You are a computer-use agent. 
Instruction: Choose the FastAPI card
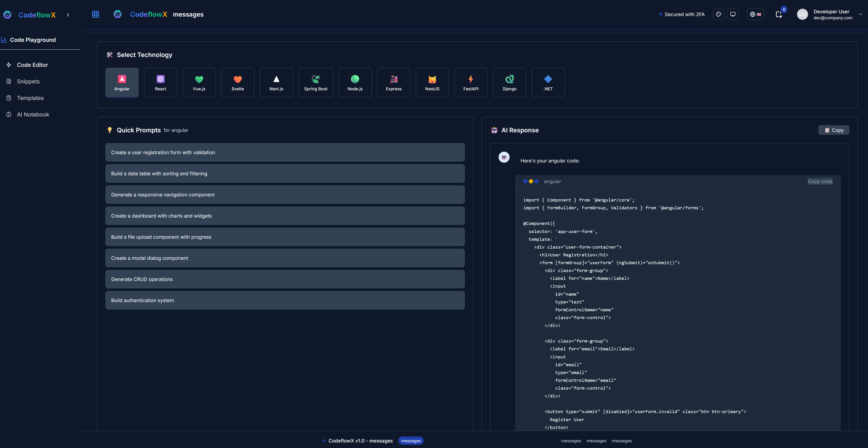click(471, 82)
